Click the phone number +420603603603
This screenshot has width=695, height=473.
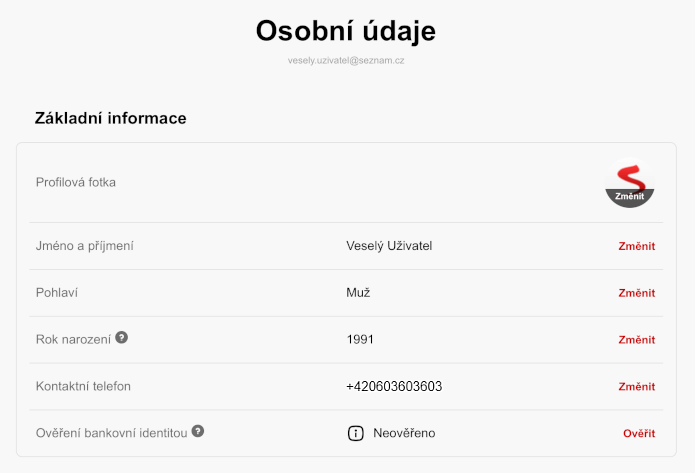394,386
